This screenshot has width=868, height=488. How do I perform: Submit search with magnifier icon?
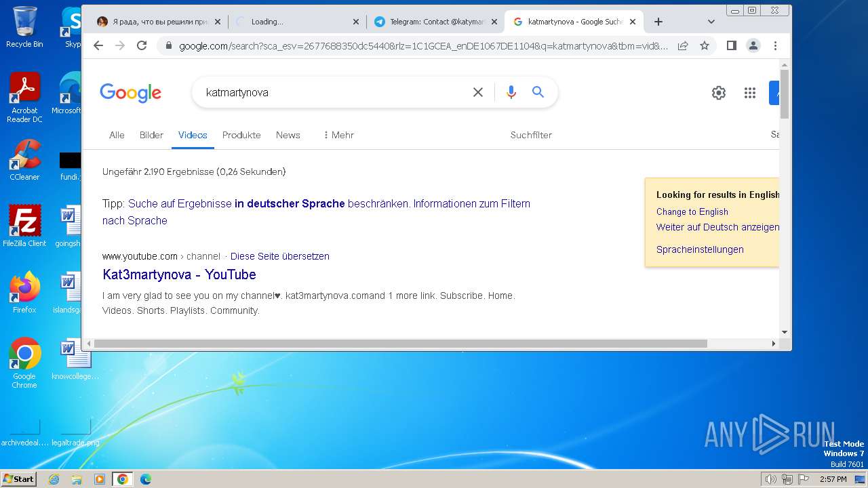[x=538, y=92]
